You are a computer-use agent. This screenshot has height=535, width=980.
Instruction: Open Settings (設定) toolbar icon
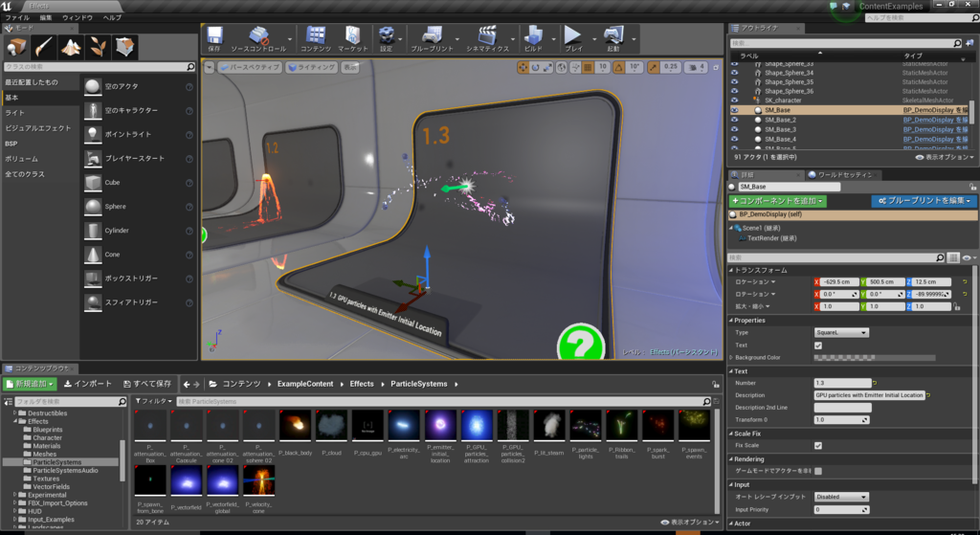[387, 36]
